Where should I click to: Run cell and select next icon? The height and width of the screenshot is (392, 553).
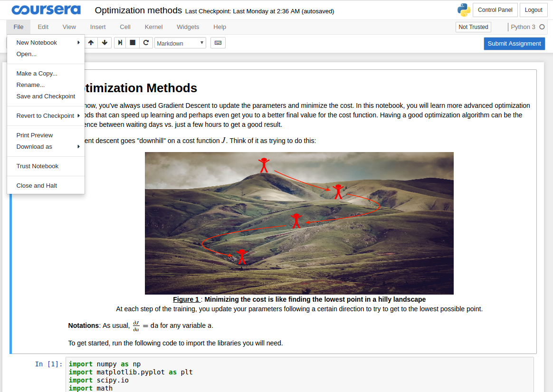[120, 43]
